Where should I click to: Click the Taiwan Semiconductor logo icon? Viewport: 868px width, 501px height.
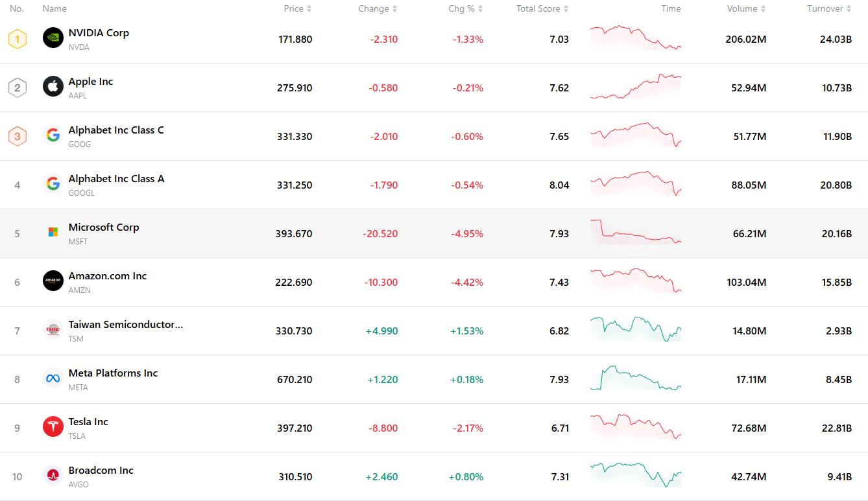53,330
